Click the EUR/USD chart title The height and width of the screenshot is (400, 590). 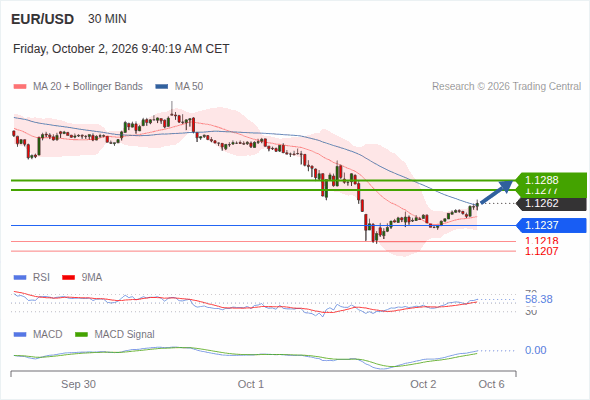point(43,19)
